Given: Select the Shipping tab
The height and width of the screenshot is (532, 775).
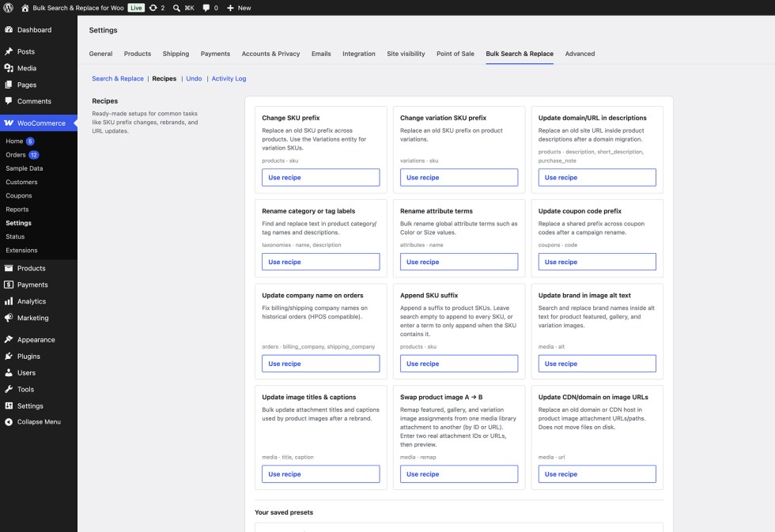Looking at the screenshot, I should (176, 54).
